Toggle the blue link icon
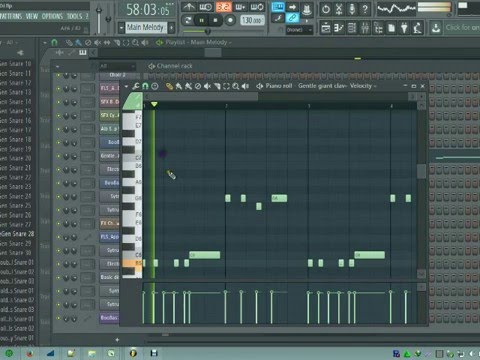480x360 pixels. (293, 18)
